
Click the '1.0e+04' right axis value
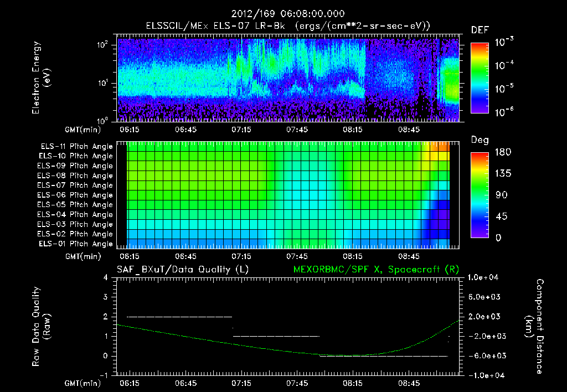coord(483,277)
